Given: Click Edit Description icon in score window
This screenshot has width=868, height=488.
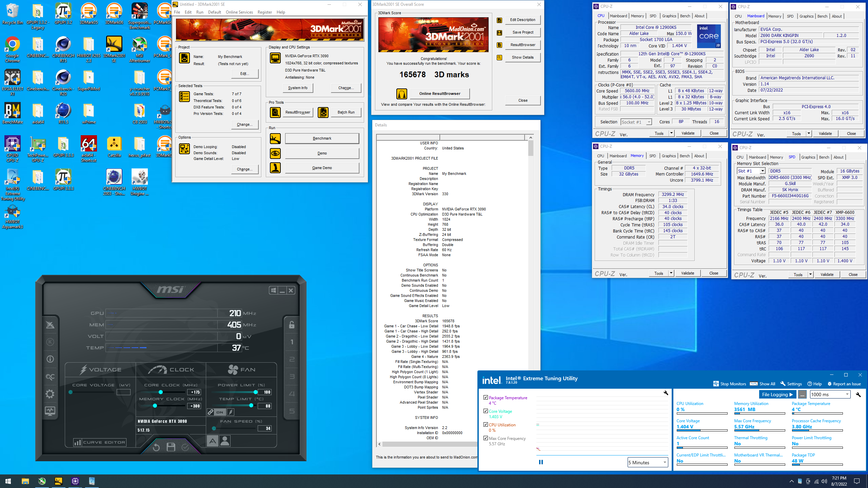Looking at the screenshot, I should tap(499, 20).
